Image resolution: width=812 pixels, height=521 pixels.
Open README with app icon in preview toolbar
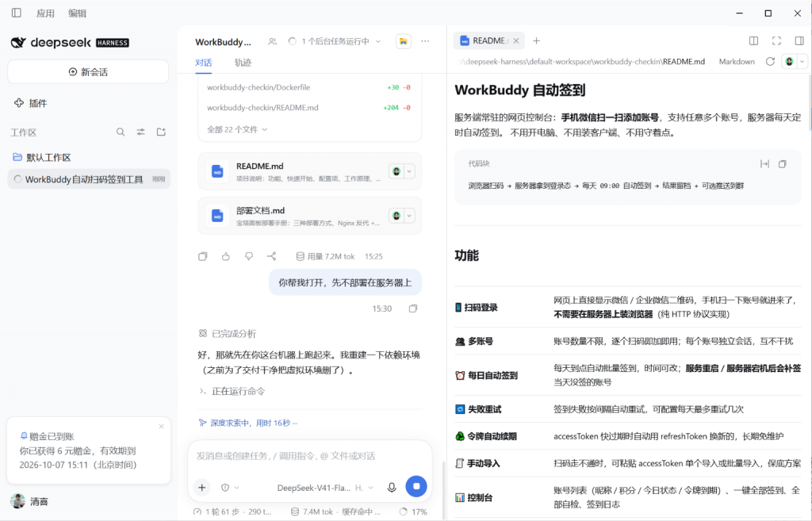click(789, 62)
